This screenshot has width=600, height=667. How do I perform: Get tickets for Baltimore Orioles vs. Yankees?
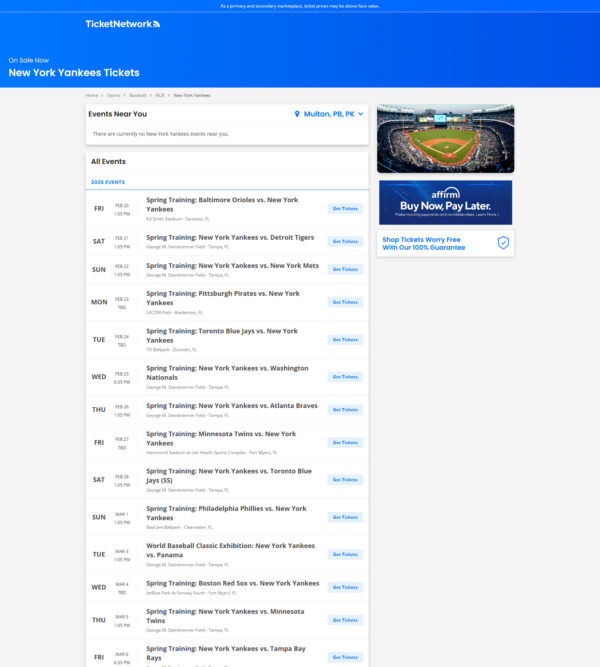(345, 209)
